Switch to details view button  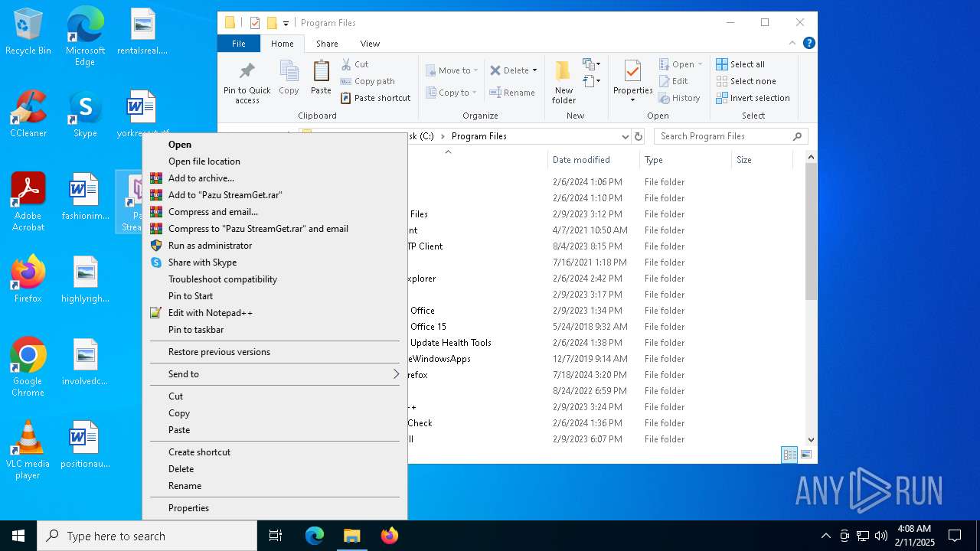pyautogui.click(x=789, y=455)
